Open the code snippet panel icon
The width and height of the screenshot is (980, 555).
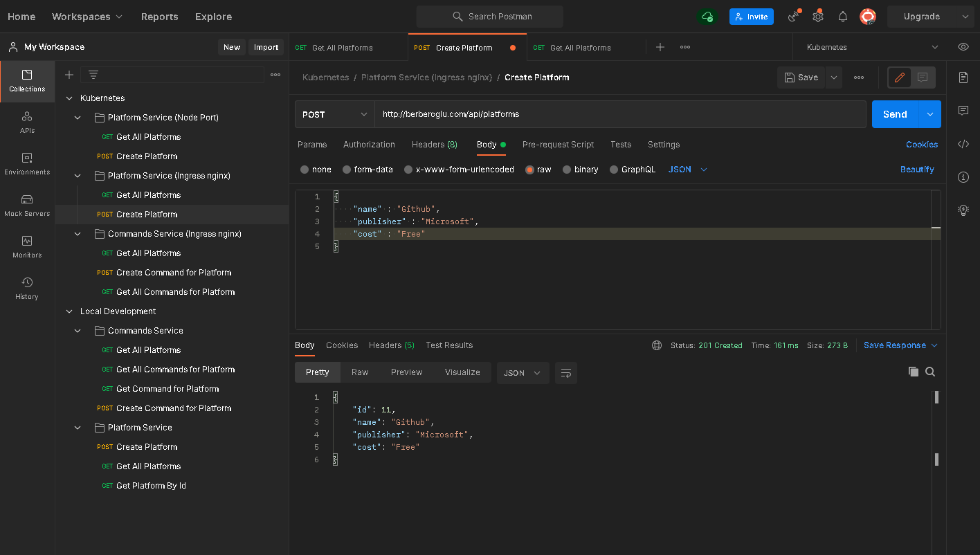pyautogui.click(x=963, y=144)
